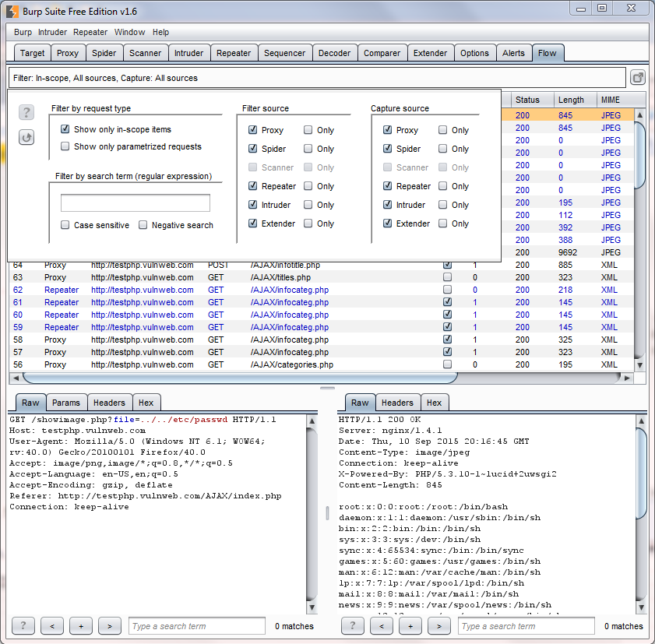Click request pane plus button
655x644 pixels.
[81, 625]
